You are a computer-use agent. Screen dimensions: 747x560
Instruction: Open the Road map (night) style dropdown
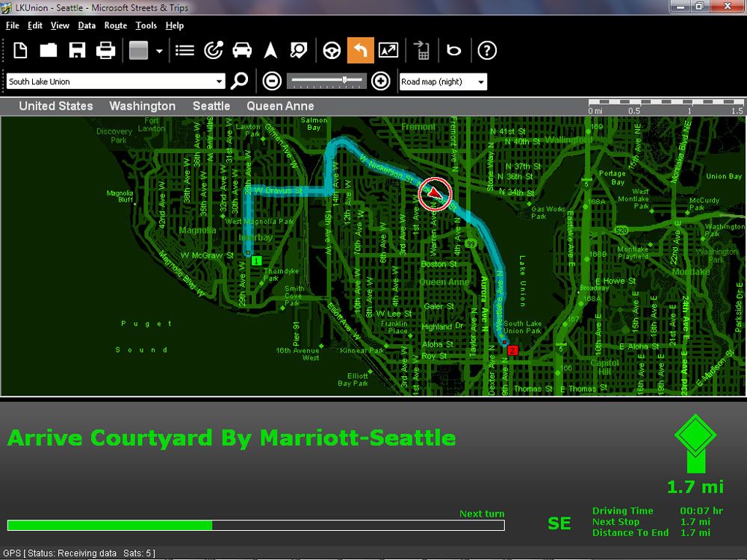[442, 81]
